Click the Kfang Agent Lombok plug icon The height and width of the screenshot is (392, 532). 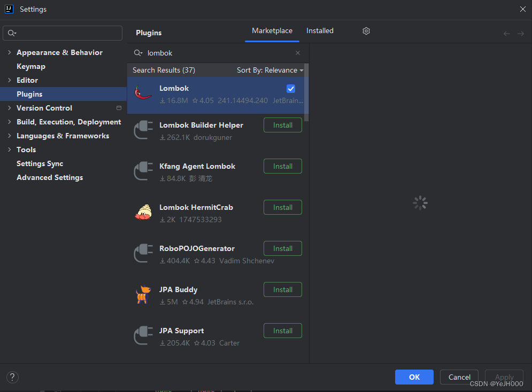point(143,171)
